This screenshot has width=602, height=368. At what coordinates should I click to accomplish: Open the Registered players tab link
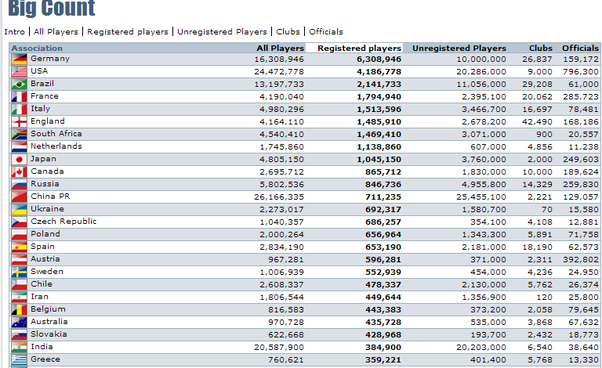point(127,32)
